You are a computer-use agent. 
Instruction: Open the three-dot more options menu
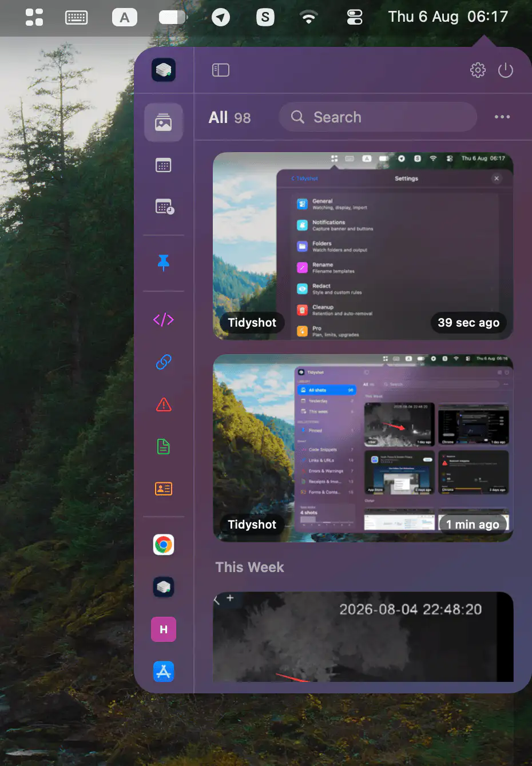[502, 117]
